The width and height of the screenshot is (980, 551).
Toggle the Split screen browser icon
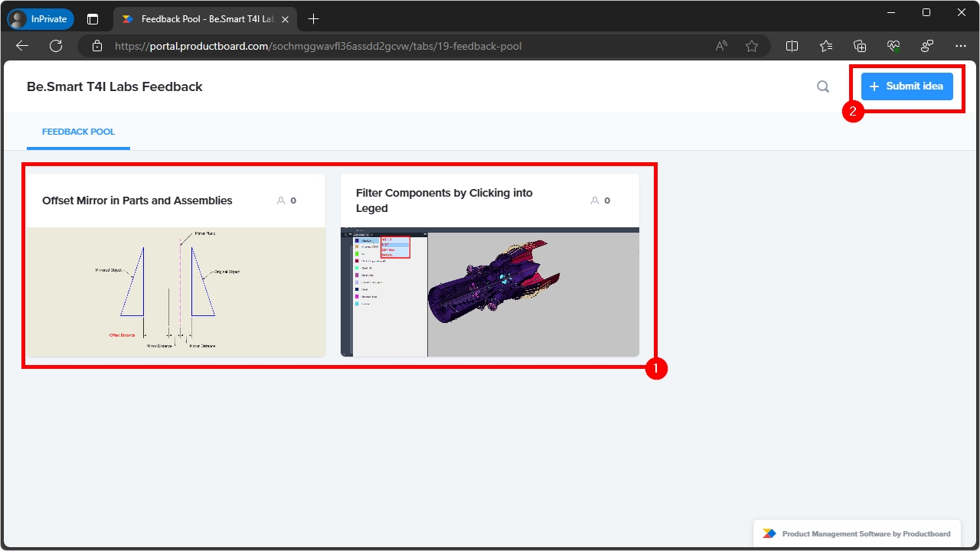[792, 46]
